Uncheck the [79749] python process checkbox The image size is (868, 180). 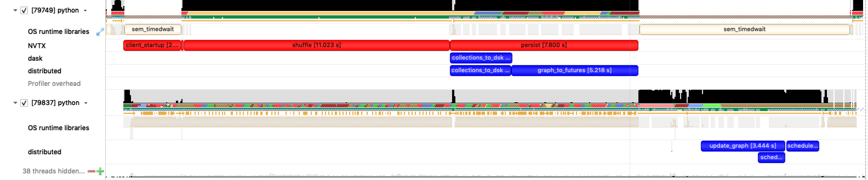(x=24, y=10)
